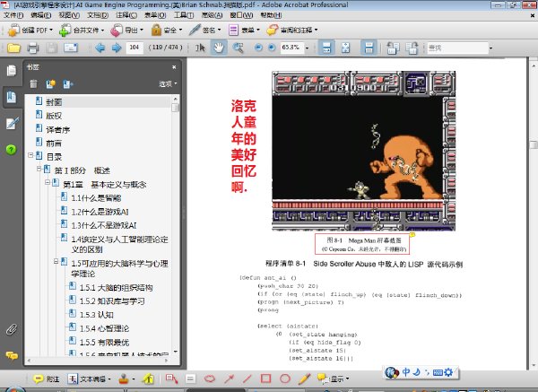Click the open file folder icon
Image resolution: width=538 pixels, height=392 pixels.
(x=13, y=48)
